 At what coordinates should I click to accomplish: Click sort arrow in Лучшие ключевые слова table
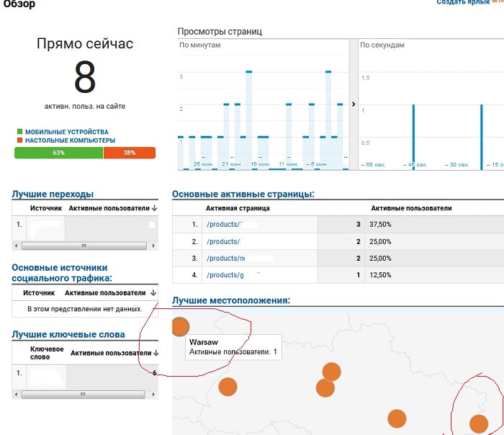[155, 354]
